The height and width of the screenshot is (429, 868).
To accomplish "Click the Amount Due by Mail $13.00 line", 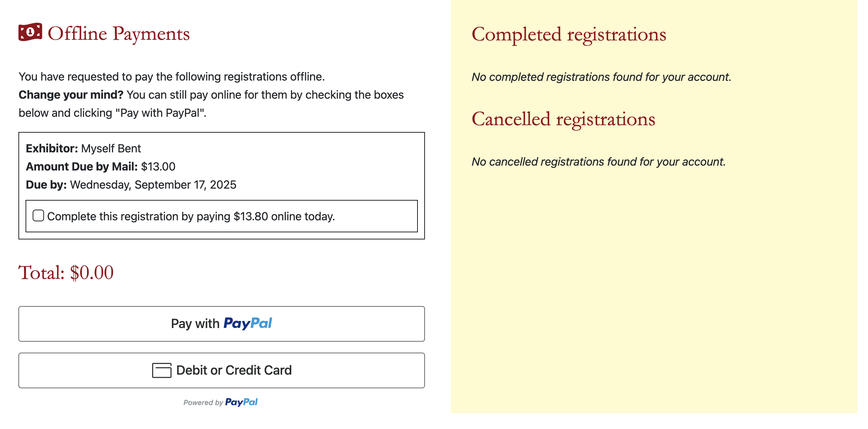I will (100, 167).
